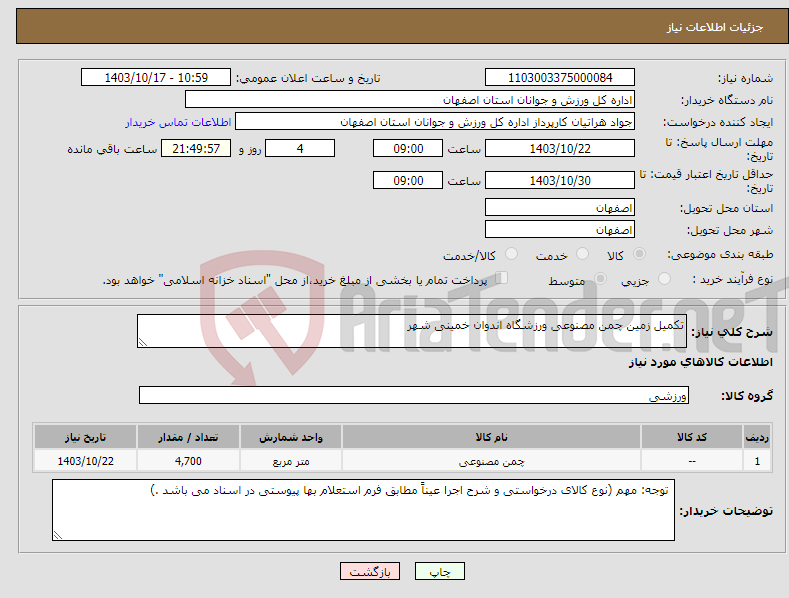
Task: Click the ردیف column header
Action: point(757,437)
